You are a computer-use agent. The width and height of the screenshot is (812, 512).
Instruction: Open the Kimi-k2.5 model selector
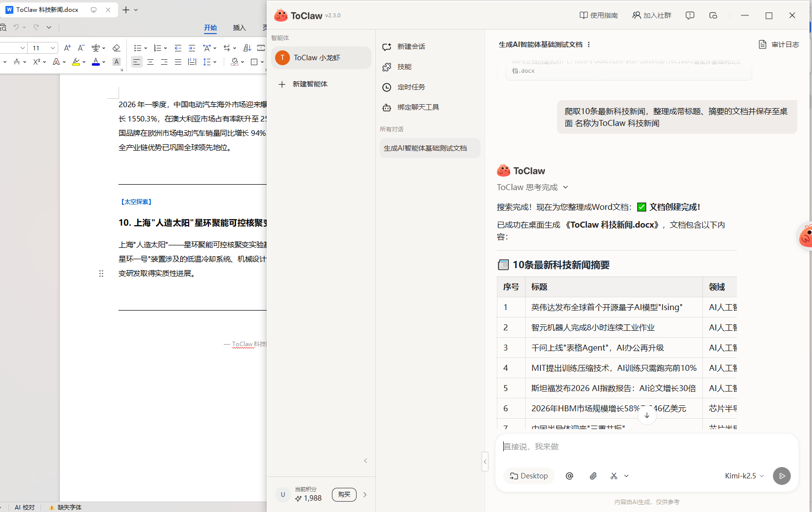(744, 476)
